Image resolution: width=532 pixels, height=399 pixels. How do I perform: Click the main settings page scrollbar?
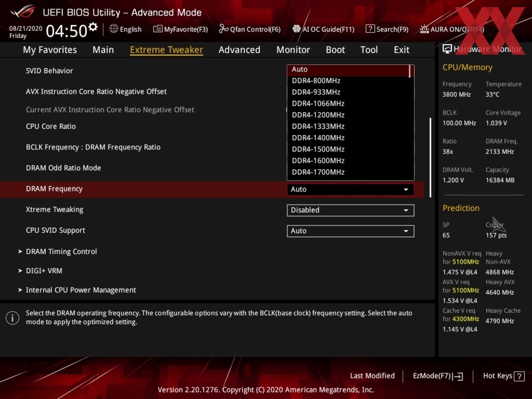point(430,158)
